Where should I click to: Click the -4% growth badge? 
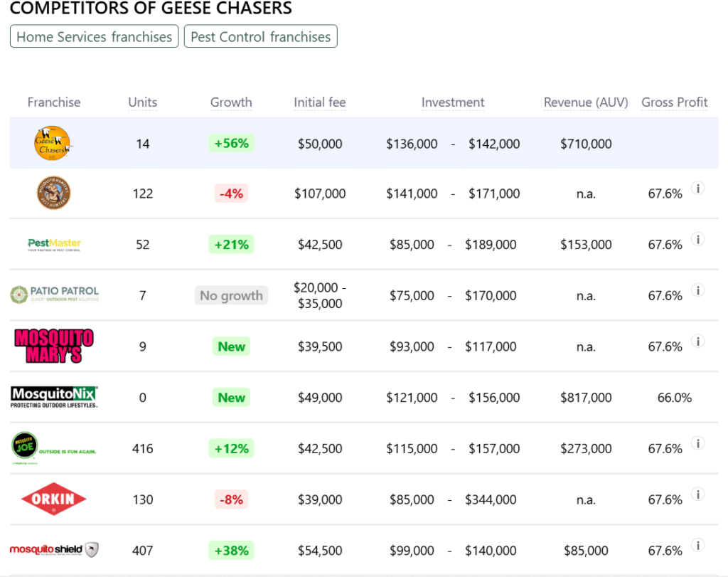click(231, 194)
